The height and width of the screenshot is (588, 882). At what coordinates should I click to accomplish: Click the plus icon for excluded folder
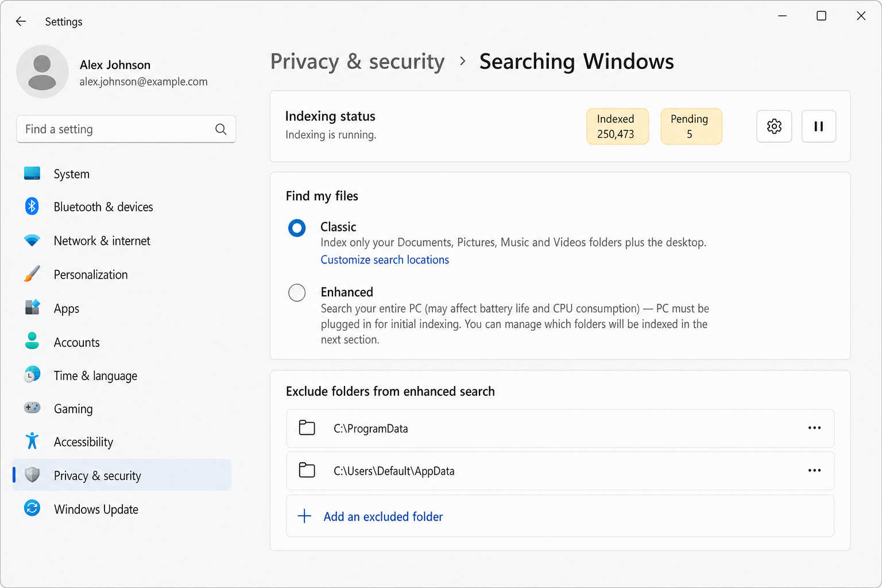(304, 516)
